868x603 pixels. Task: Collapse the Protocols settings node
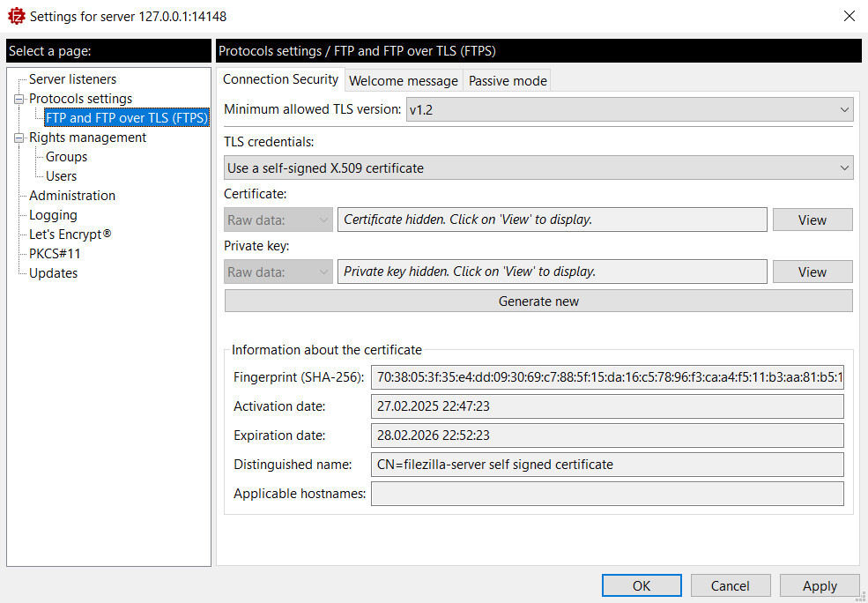tap(19, 99)
